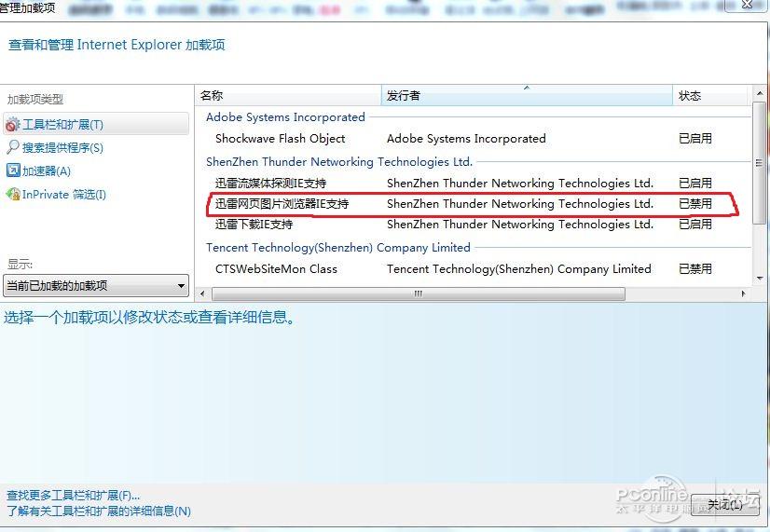Click the vertical scrollbar thumb
Viewport: 770px width, 532px height.
(759, 163)
